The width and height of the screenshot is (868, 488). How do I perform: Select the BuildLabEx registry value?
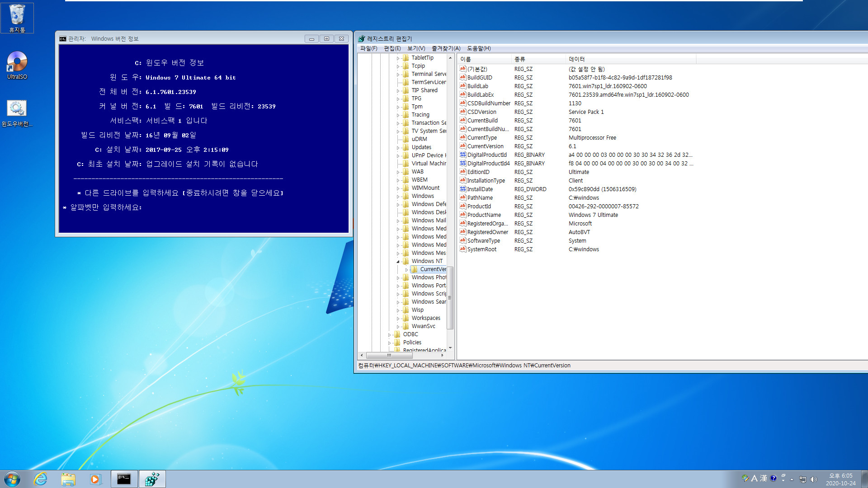coord(480,94)
